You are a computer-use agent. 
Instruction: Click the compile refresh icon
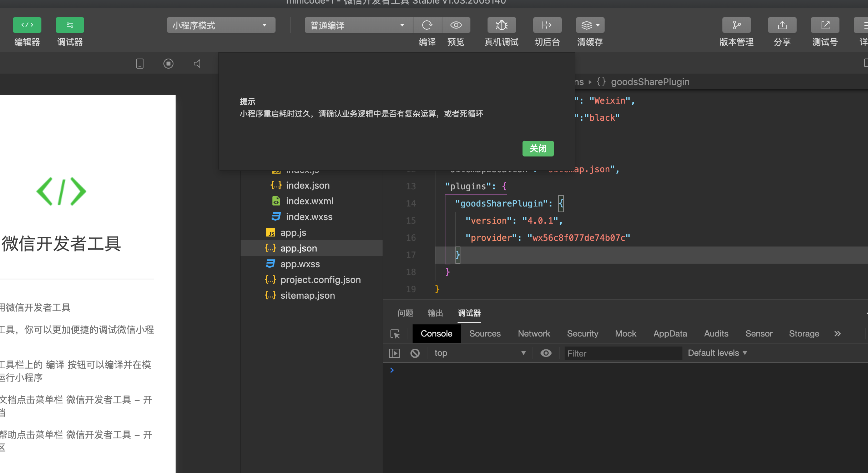[427, 25]
